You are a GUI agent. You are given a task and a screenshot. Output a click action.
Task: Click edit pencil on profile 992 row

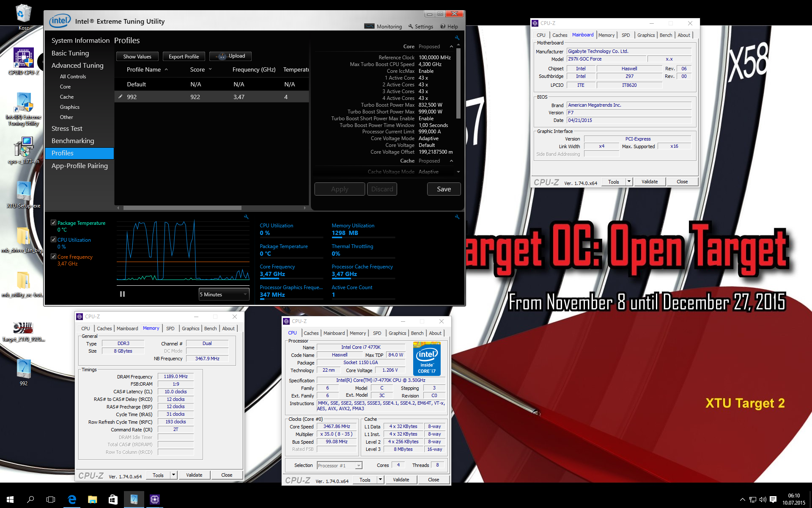click(120, 97)
